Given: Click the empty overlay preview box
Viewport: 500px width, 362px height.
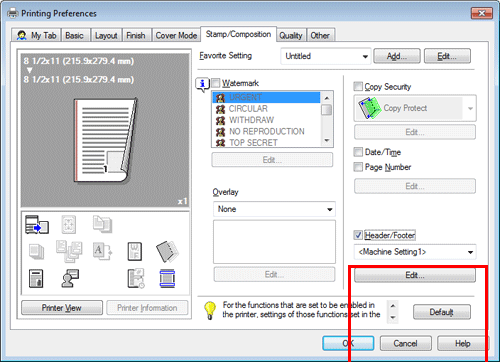Looking at the screenshot, I should click(274, 242).
